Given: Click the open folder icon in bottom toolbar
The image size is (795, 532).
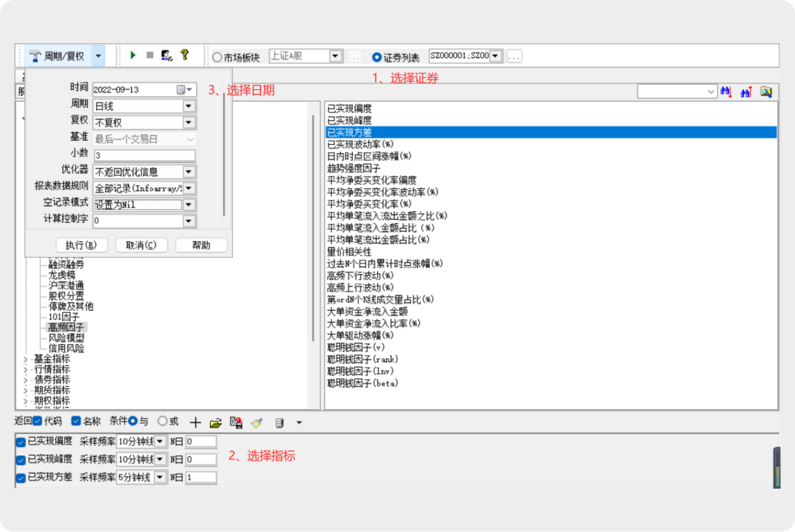Looking at the screenshot, I should point(216,422).
